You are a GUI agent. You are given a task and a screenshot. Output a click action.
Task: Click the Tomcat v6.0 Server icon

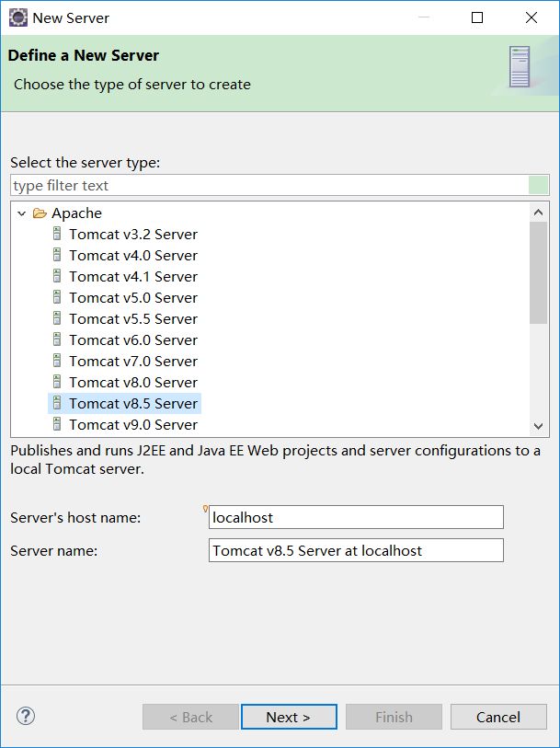57,339
